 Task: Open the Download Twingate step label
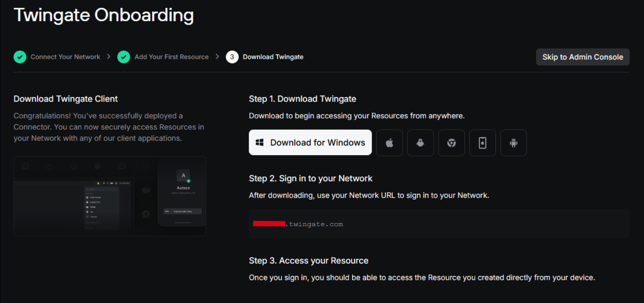pos(273,57)
